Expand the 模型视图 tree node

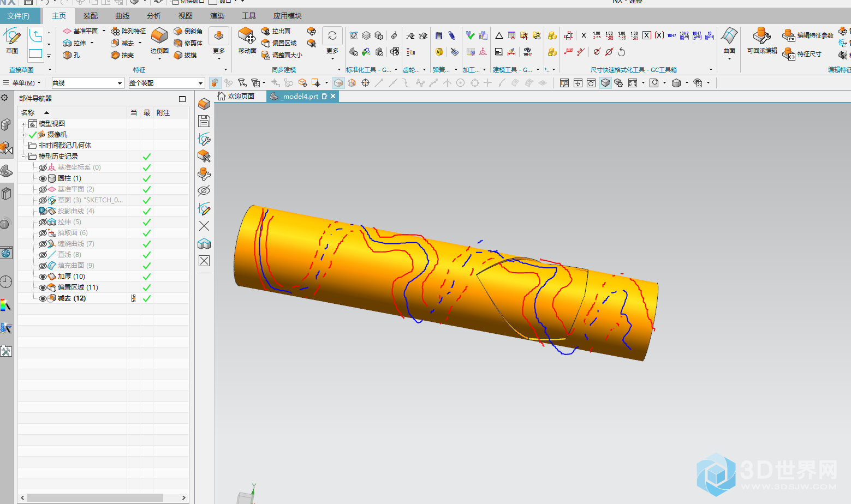[23, 124]
